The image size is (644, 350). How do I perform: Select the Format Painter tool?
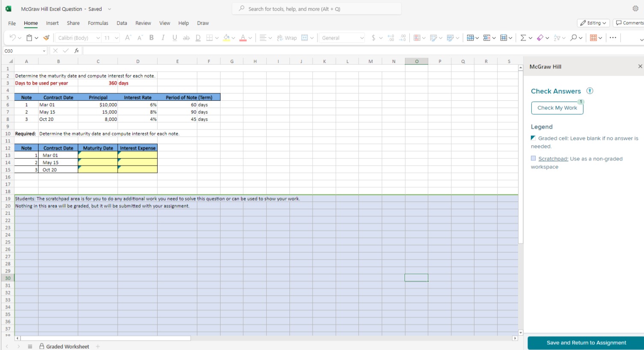(x=46, y=38)
